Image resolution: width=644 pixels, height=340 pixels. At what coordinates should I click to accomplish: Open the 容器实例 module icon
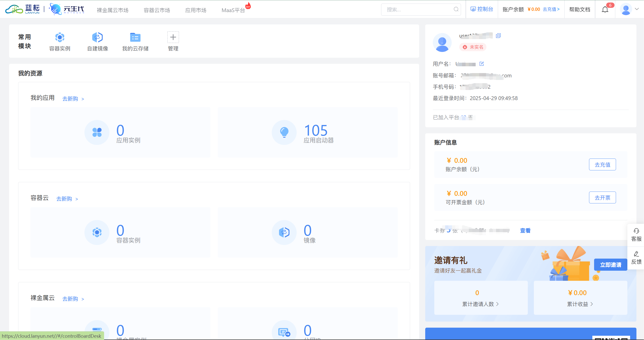pos(60,38)
